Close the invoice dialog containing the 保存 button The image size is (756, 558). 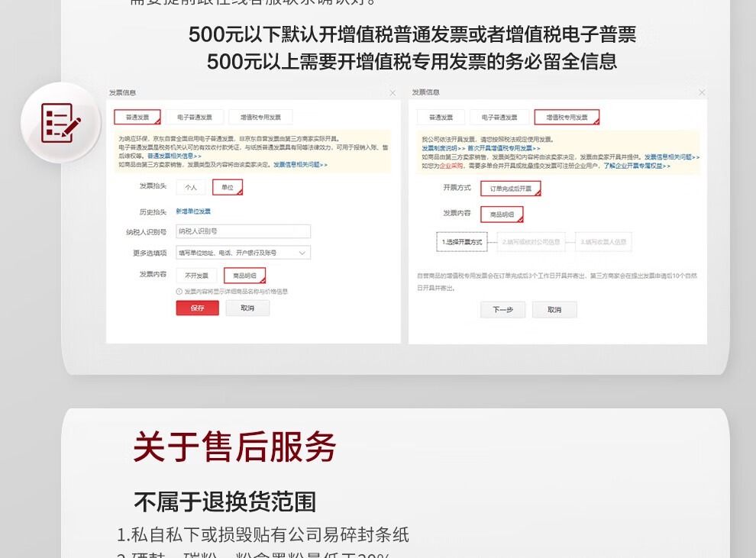tap(393, 93)
